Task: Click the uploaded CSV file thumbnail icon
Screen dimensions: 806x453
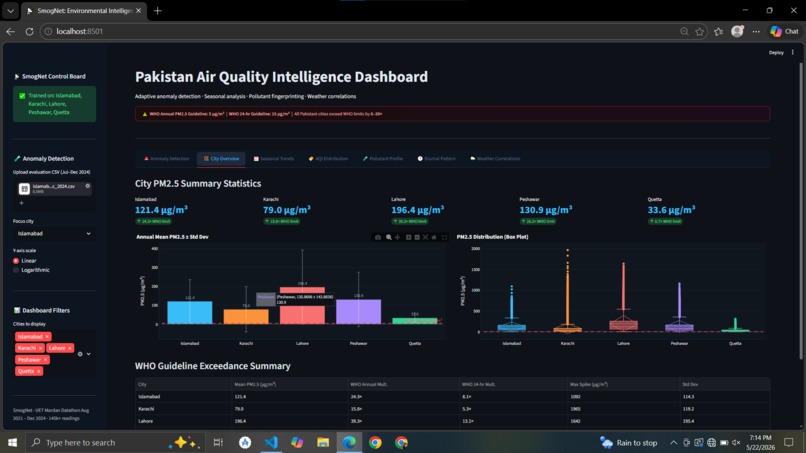Action: (24, 189)
